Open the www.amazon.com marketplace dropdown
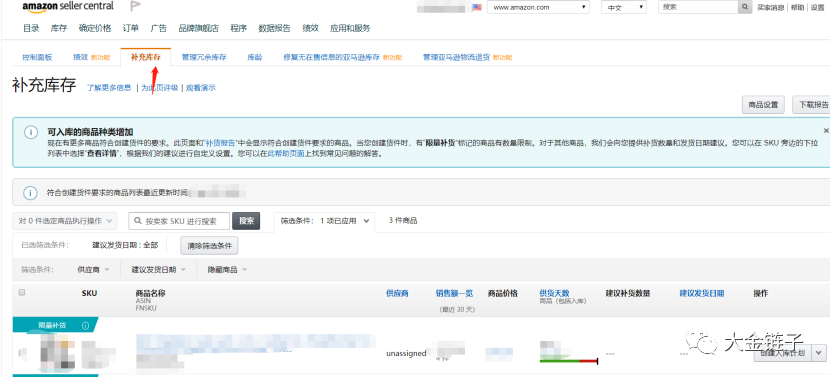830x378 pixels. click(x=538, y=7)
